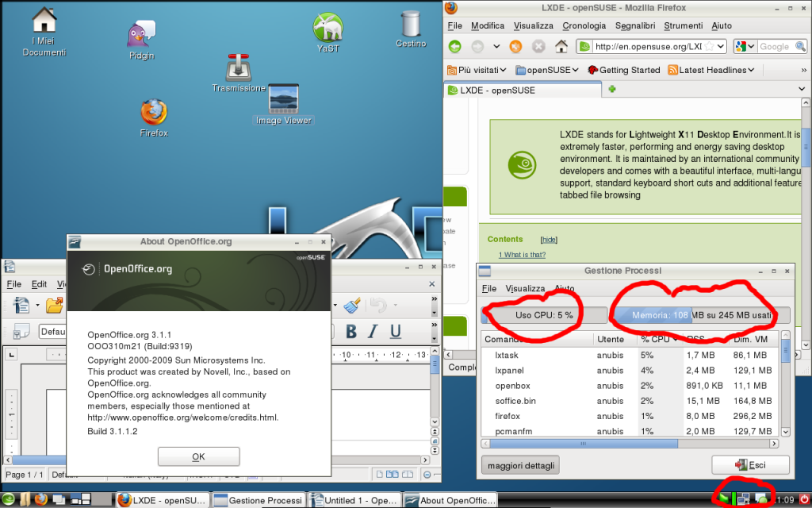Open the Segnalibri menu in Firefox

tap(635, 26)
